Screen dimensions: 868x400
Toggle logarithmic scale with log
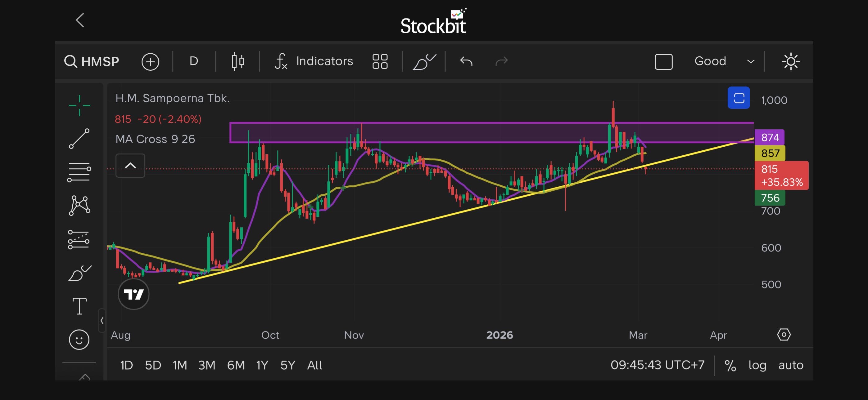[x=757, y=365]
